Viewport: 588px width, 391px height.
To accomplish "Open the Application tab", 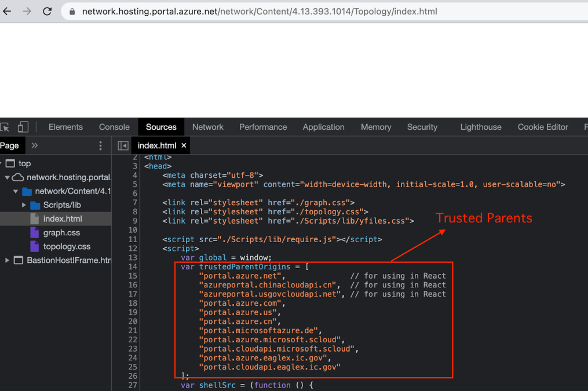I will click(x=324, y=127).
